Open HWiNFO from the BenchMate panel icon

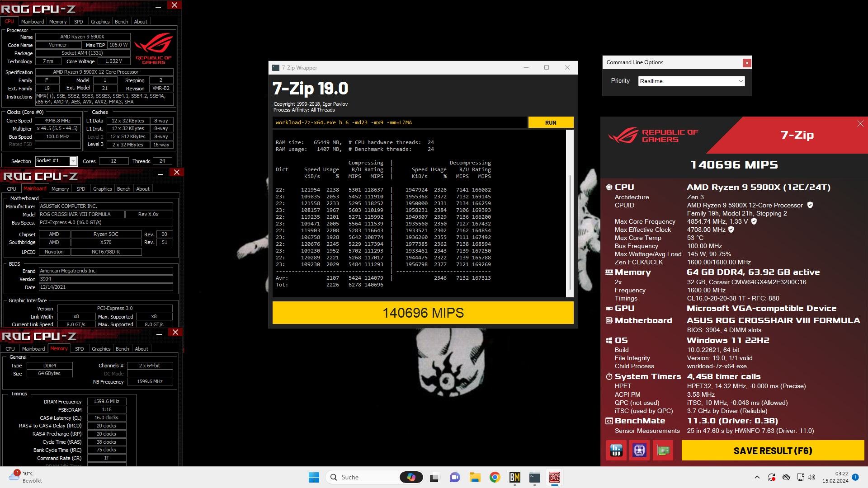pyautogui.click(x=616, y=450)
